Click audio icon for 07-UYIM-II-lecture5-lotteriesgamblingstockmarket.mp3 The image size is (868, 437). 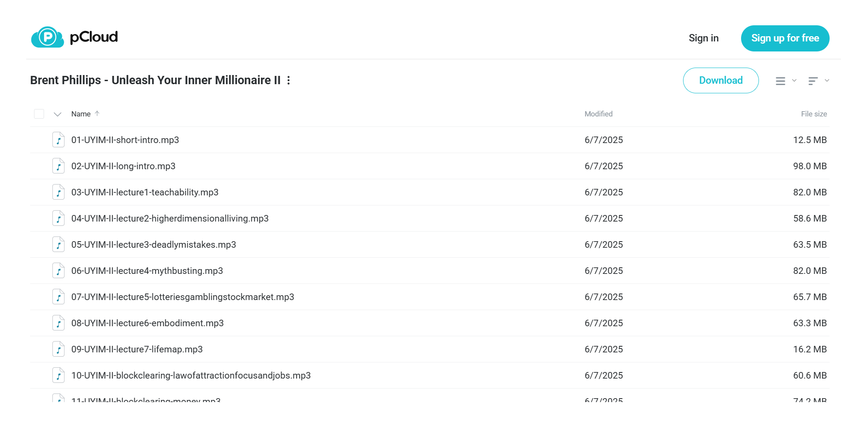point(58,297)
